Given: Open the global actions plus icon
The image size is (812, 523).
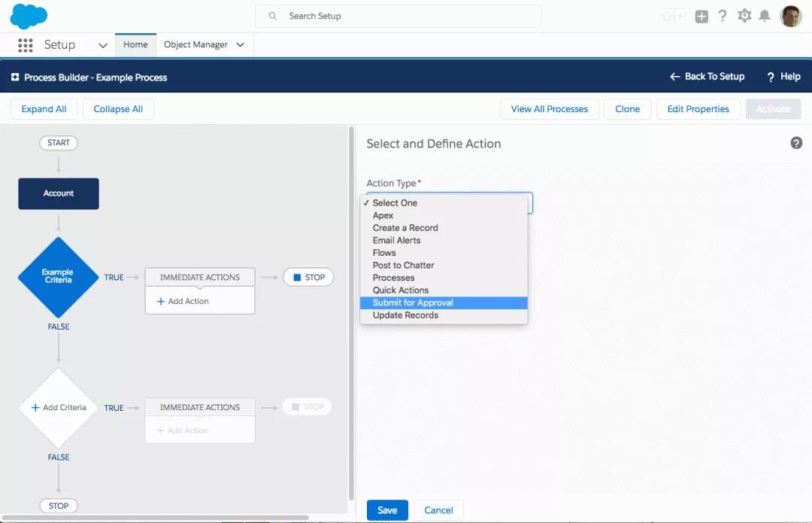Looking at the screenshot, I should pos(701,17).
